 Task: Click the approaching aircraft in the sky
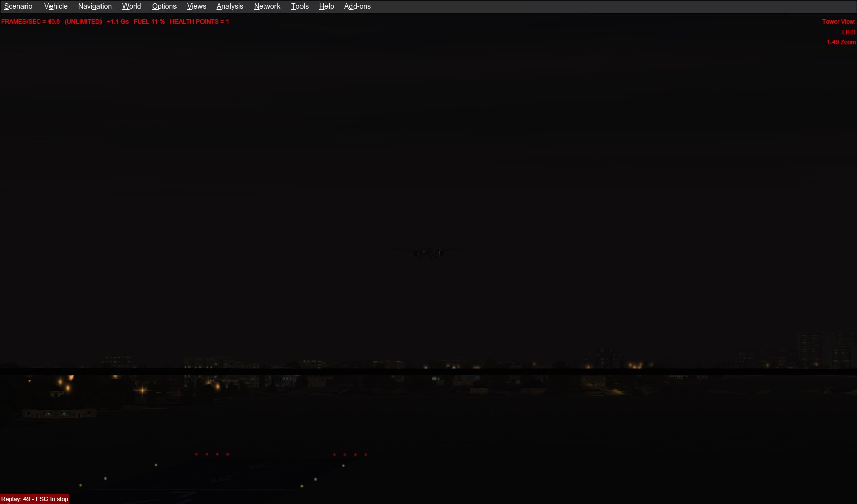click(427, 251)
